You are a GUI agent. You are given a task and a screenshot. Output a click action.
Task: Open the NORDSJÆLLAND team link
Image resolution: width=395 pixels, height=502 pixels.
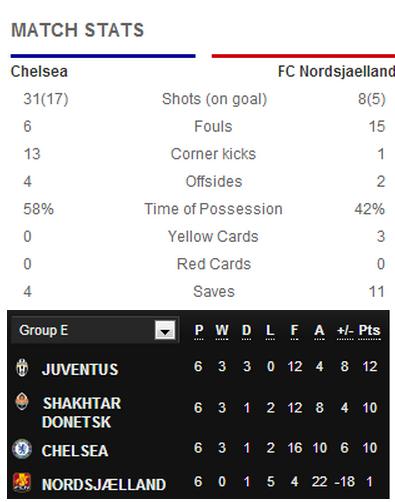104,485
